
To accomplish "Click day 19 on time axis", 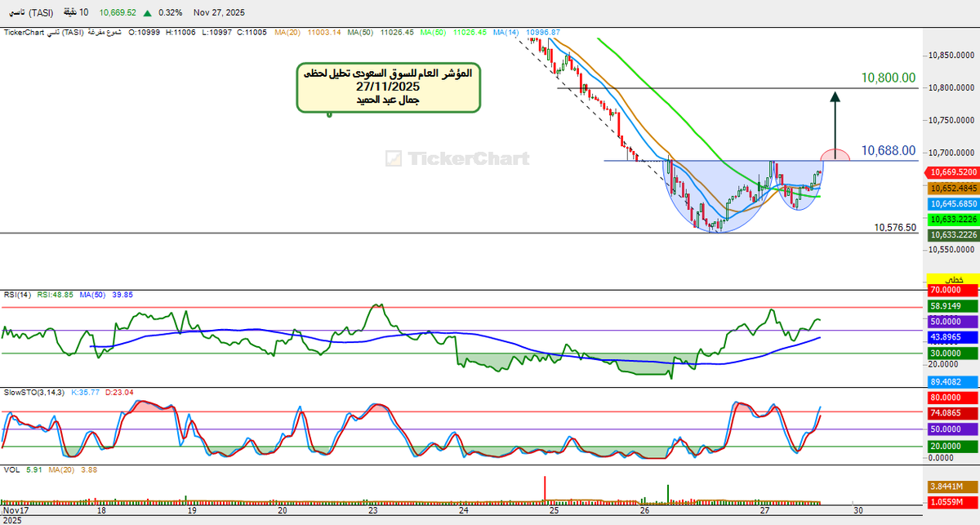I will 192,511.
